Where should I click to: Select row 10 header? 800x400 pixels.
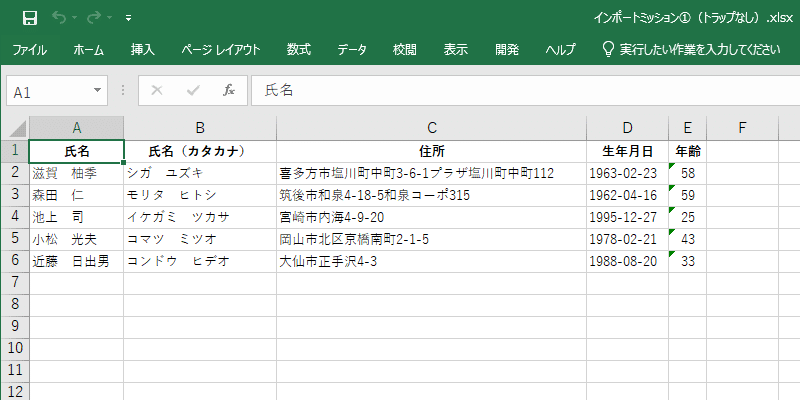(x=15, y=348)
